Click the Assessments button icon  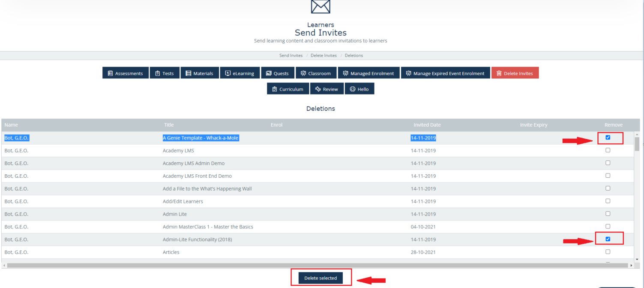tap(110, 73)
